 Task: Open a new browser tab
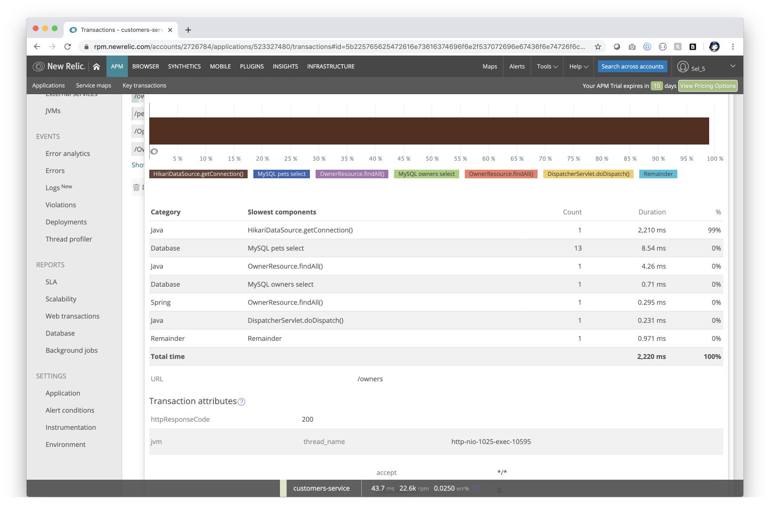(188, 30)
